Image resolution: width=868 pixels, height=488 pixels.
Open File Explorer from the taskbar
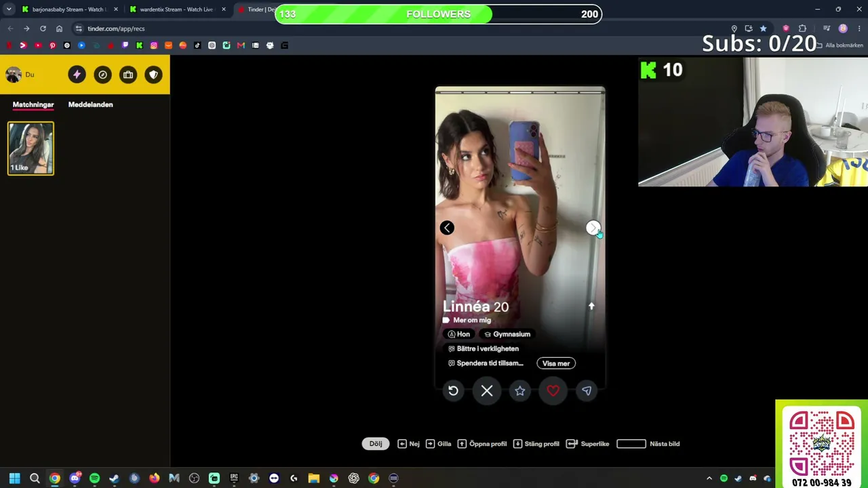point(313,479)
